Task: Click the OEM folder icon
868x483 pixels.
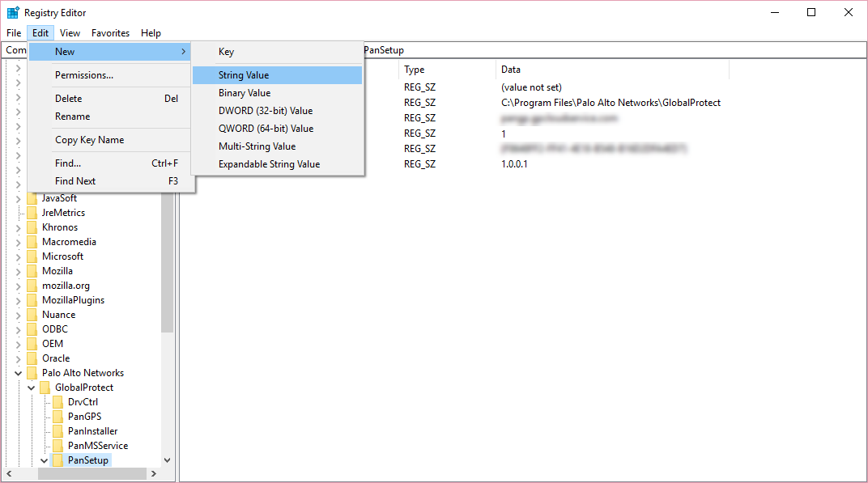Action: tap(32, 344)
